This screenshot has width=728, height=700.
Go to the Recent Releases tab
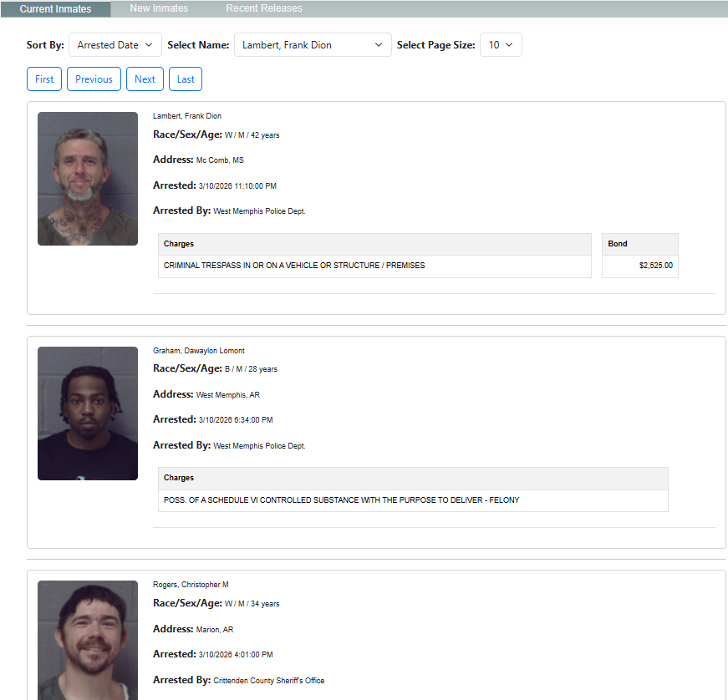click(264, 8)
